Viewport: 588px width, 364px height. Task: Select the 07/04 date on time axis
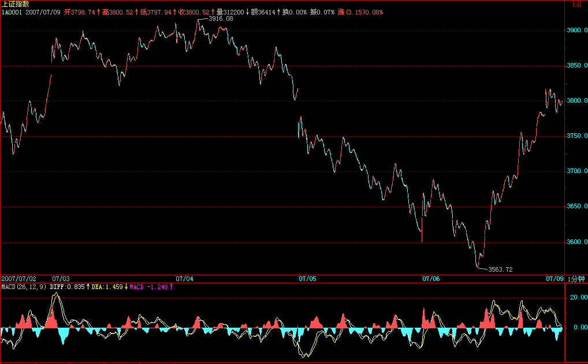[184, 279]
